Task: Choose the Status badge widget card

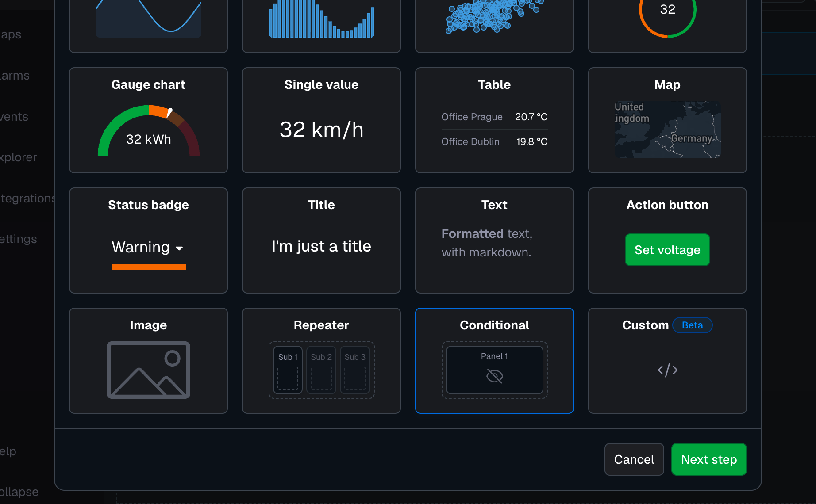Action: tap(148, 241)
